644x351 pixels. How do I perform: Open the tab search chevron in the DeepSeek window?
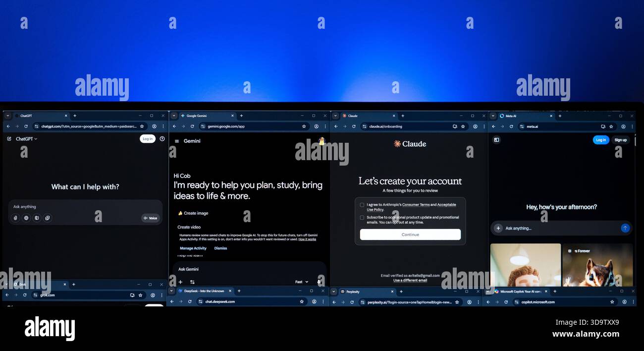(171, 291)
